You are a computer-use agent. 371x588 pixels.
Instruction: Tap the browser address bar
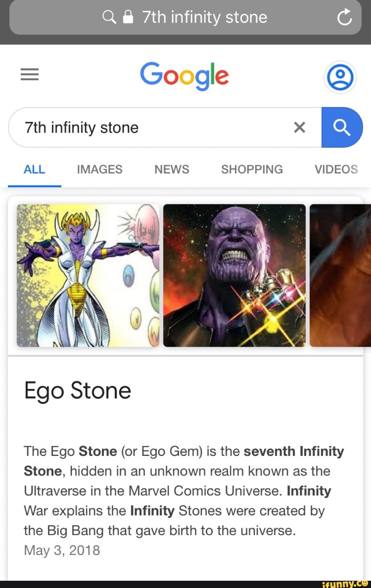point(203,17)
